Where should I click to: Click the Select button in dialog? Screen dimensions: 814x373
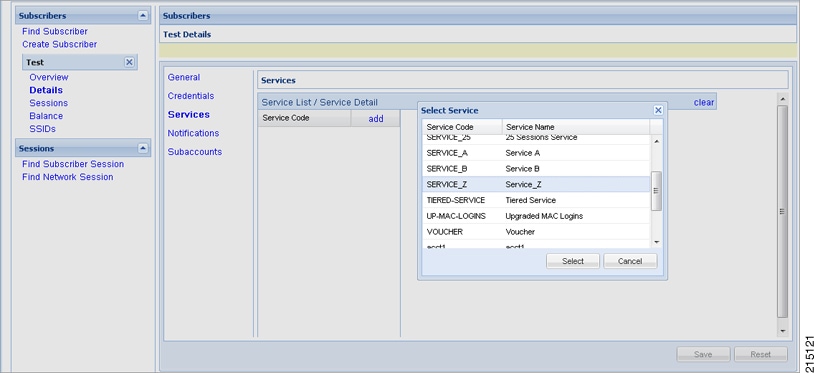573,261
